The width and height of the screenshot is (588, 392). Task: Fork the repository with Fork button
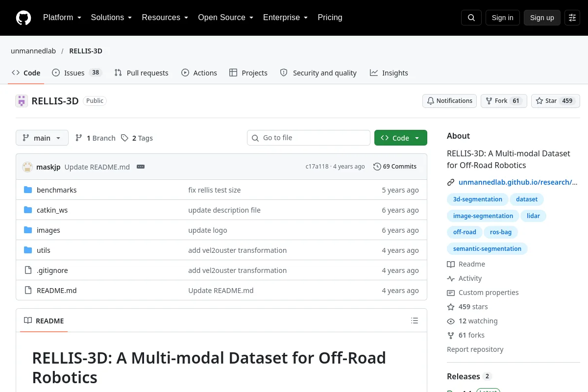(504, 101)
